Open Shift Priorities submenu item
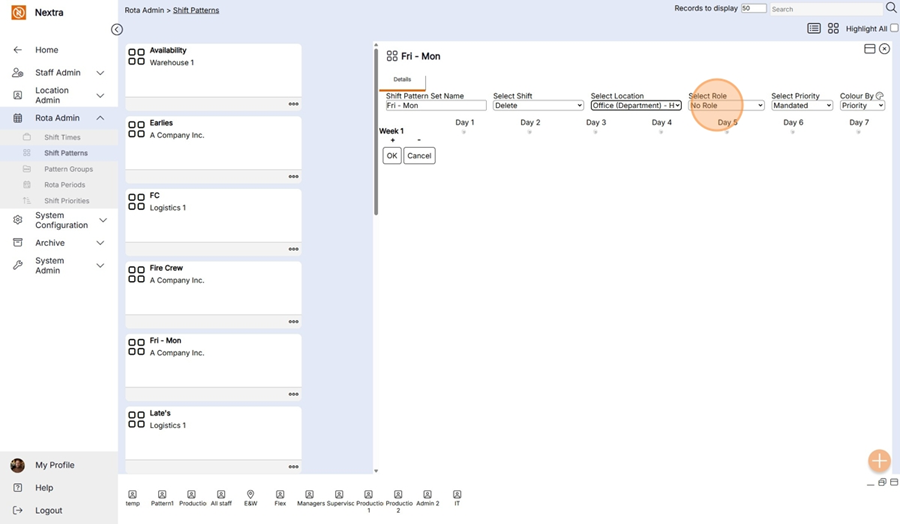The image size is (900, 524). 67,201
